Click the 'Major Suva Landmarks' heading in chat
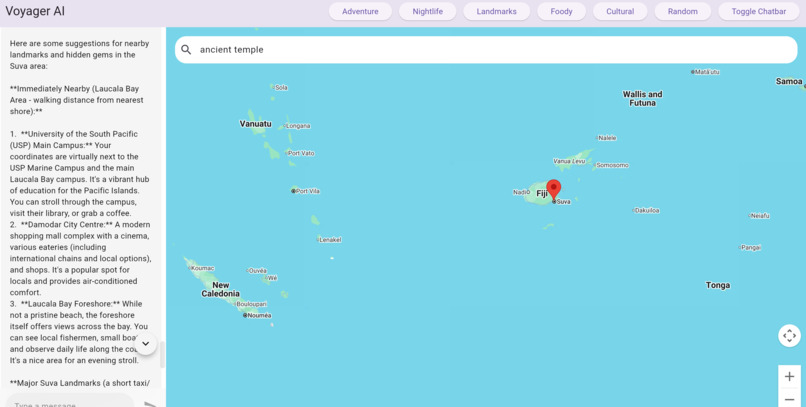Screen dimensions: 806x407 [x=63, y=383]
